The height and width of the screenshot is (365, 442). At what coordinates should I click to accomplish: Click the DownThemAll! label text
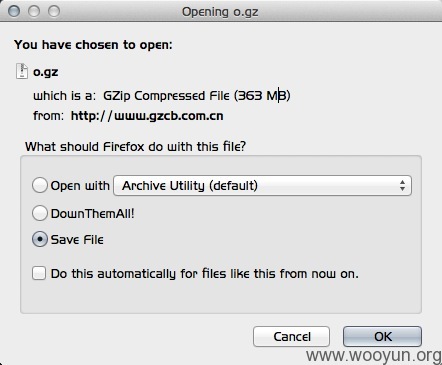pos(92,213)
